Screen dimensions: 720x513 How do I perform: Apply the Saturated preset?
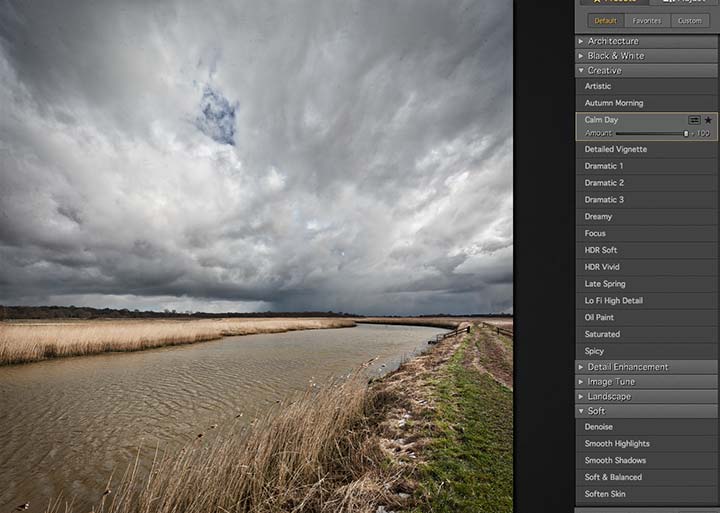646,335
